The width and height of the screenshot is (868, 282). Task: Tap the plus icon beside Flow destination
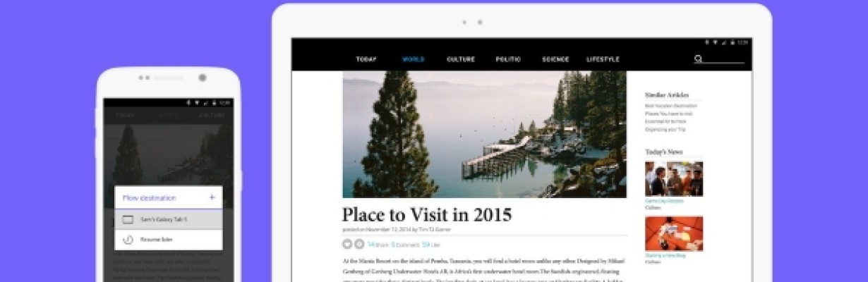click(x=212, y=198)
